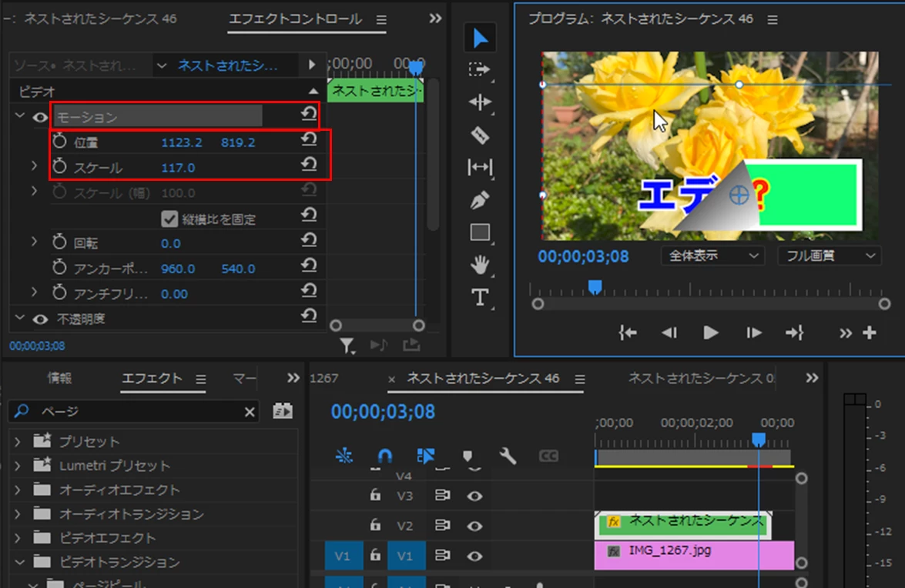The height and width of the screenshot is (588, 905).
Task: Clear the Effects search field
Action: coord(250,412)
